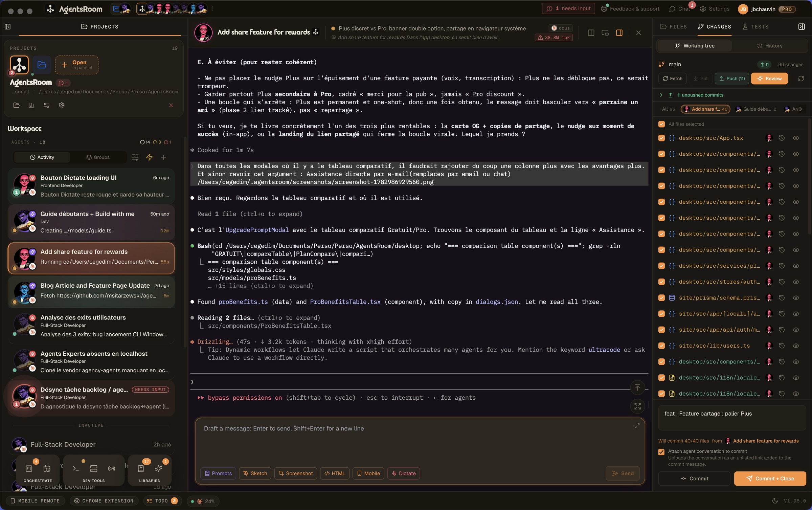
Task: Open the kanban board icon in Orchestrate
Action: pyautogui.click(x=29, y=469)
